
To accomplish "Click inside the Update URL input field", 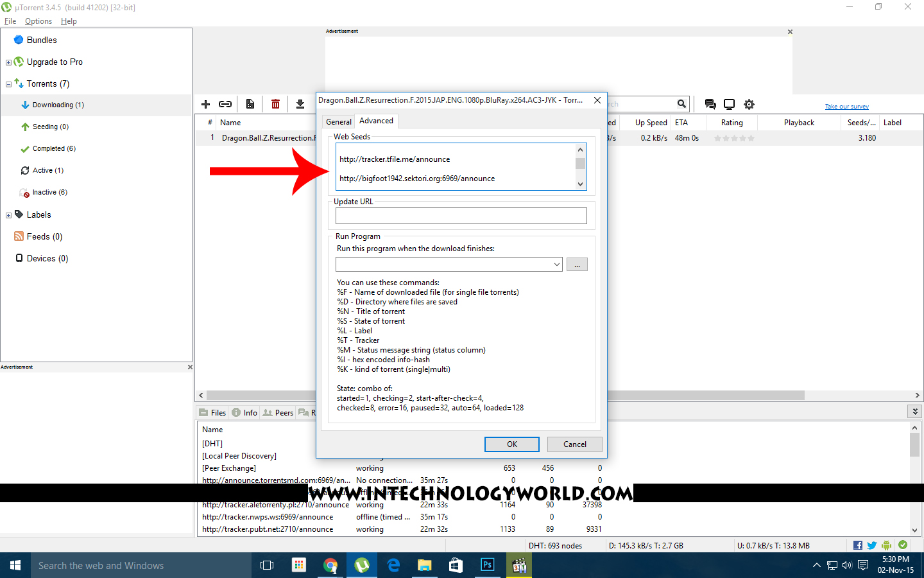I will pyautogui.click(x=461, y=216).
